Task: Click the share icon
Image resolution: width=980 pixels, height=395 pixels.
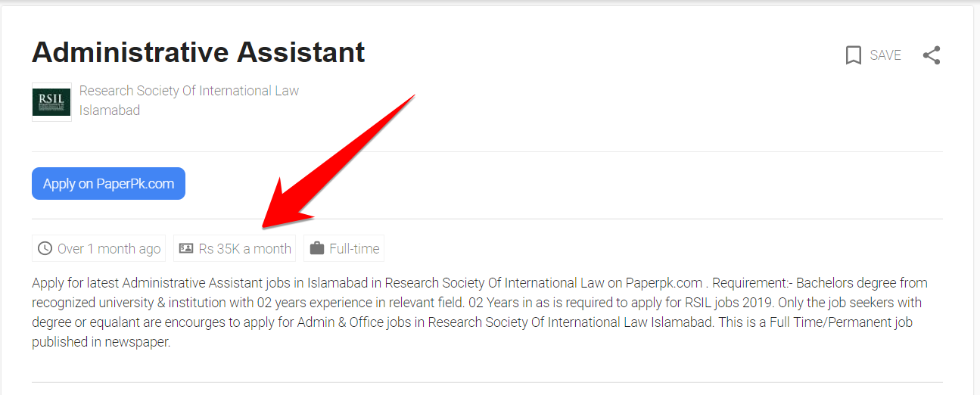Action: (932, 55)
